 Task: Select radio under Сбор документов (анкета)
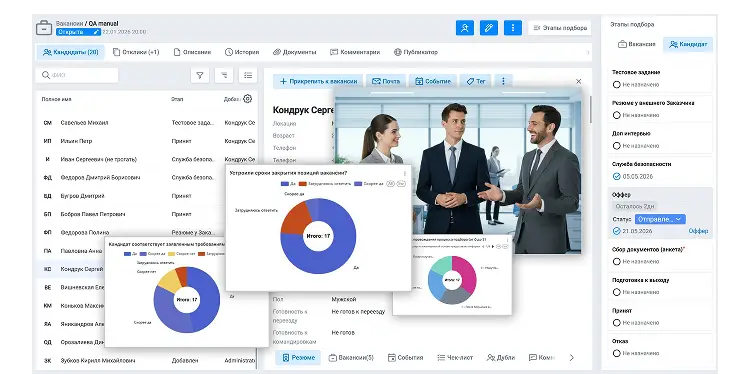[x=617, y=262]
